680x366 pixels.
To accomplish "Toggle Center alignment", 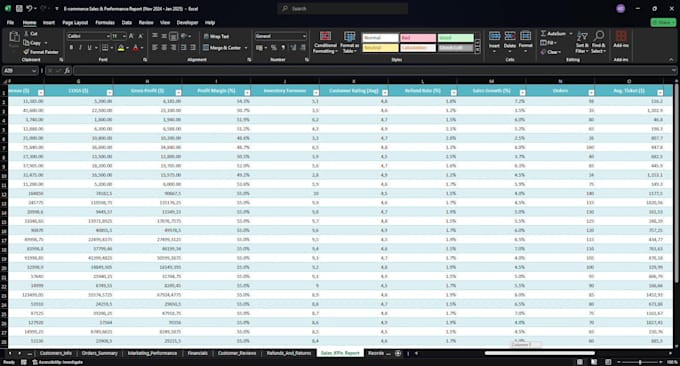I will coord(164,48).
